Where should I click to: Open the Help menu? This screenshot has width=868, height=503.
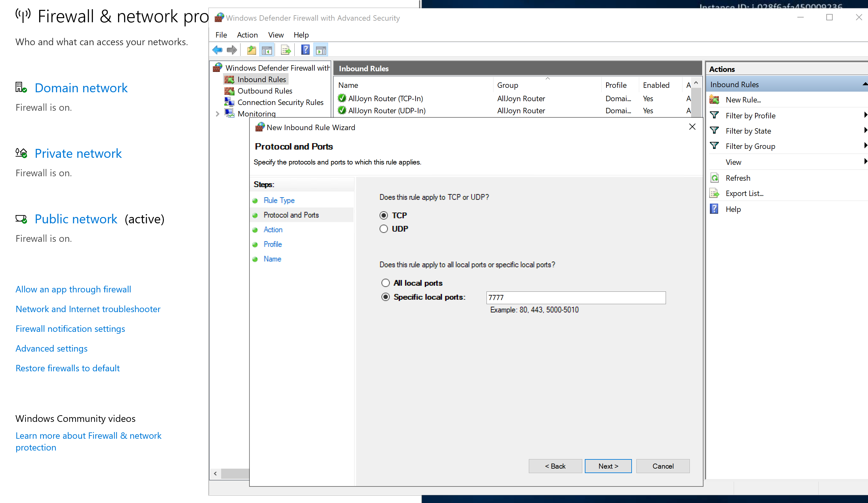pos(301,35)
